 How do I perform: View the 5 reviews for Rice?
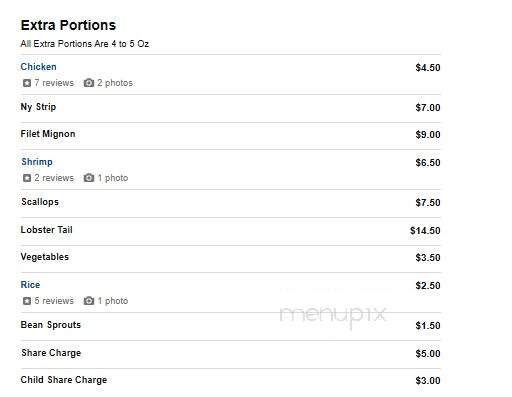click(x=54, y=301)
